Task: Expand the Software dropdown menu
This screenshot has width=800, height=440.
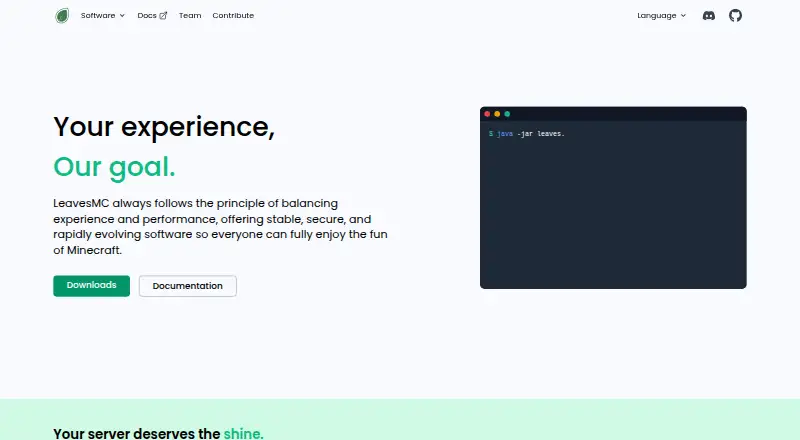Action: [103, 16]
